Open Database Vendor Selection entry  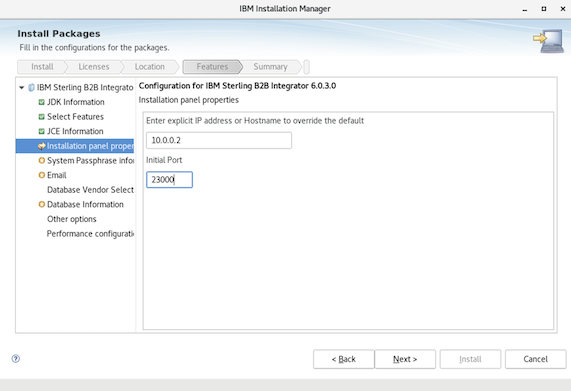pos(90,190)
